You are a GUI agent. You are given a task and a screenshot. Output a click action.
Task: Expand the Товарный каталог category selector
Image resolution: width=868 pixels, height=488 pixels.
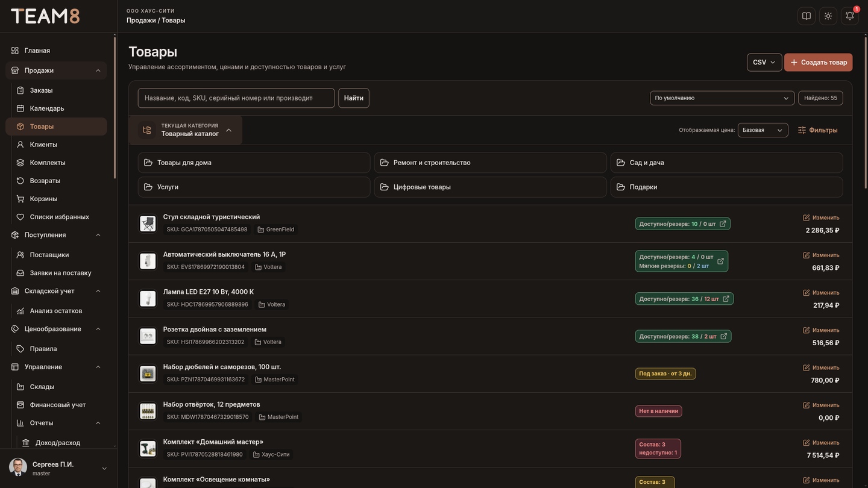186,130
